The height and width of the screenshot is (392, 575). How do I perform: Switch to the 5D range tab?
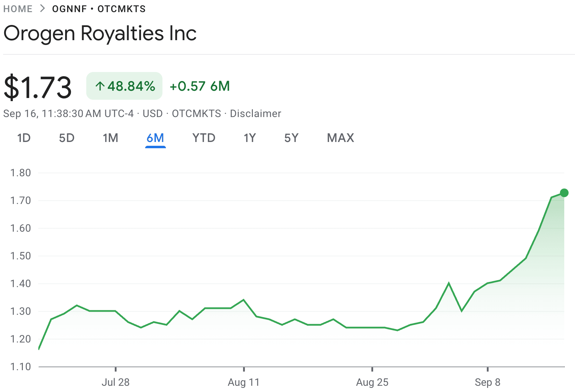(x=67, y=138)
